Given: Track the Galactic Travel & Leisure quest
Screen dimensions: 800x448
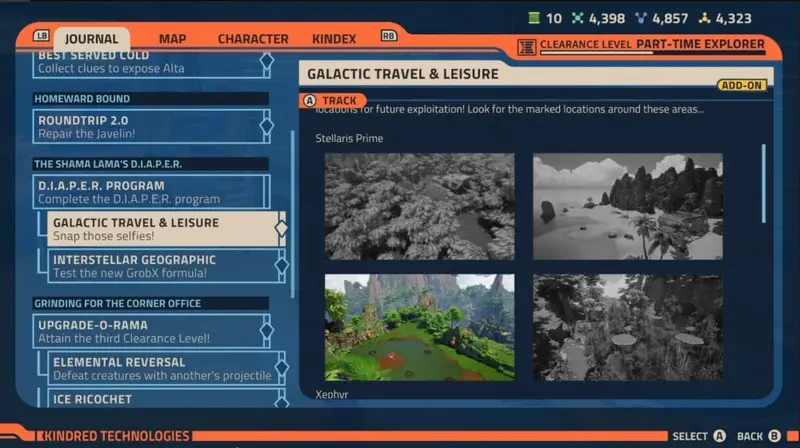Looking at the screenshot, I should pyautogui.click(x=333, y=101).
